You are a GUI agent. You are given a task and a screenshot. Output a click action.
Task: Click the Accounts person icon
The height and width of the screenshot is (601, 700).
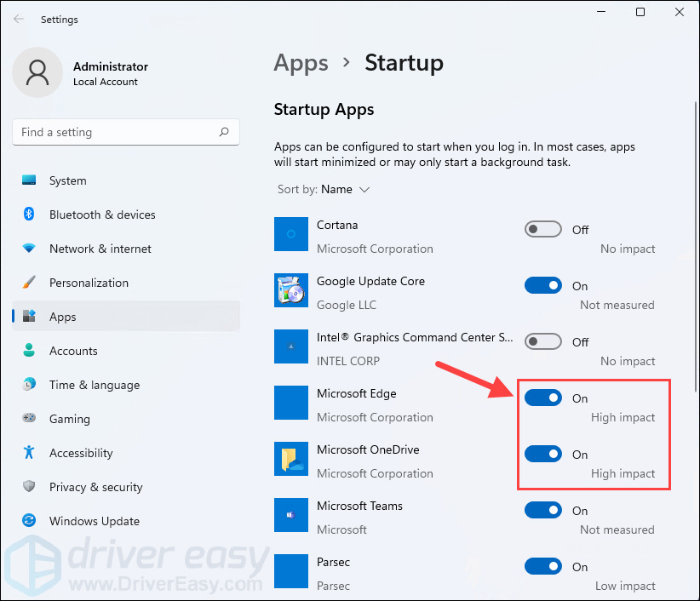[29, 350]
